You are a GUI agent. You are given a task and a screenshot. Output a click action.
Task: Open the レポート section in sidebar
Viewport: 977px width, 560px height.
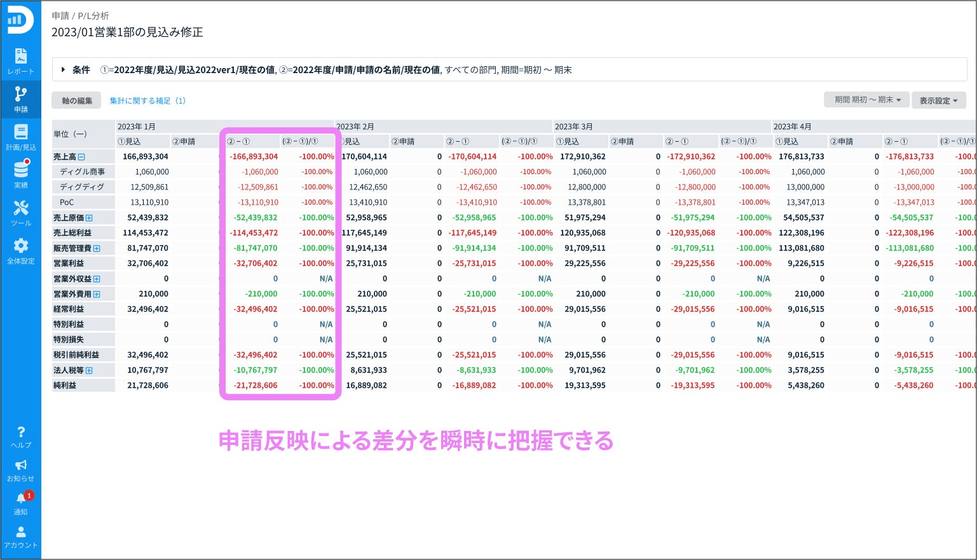tap(21, 60)
